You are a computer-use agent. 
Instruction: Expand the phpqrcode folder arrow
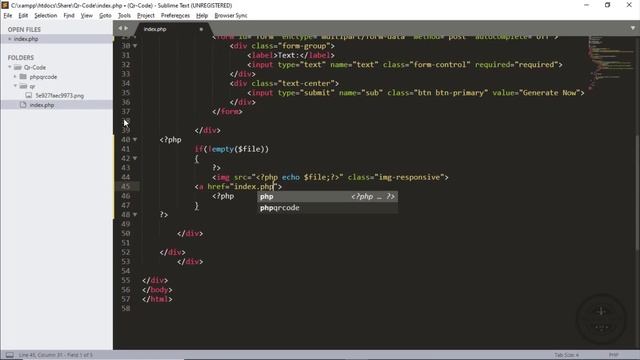[x=15, y=76]
